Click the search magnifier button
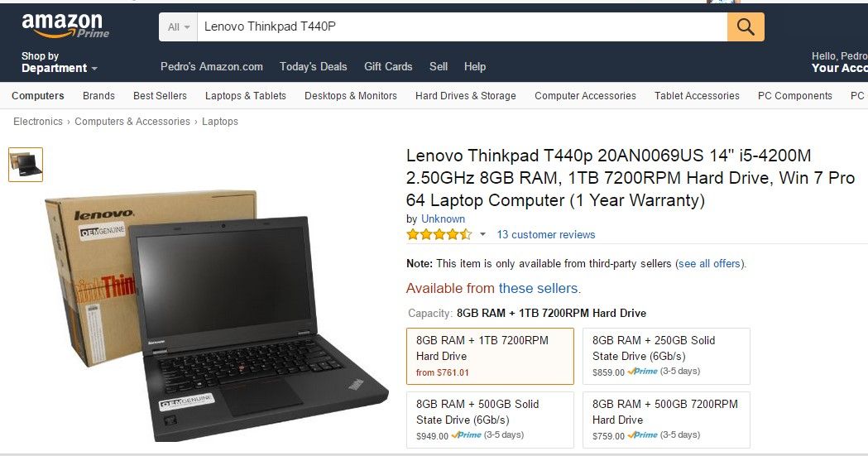 pyautogui.click(x=746, y=27)
